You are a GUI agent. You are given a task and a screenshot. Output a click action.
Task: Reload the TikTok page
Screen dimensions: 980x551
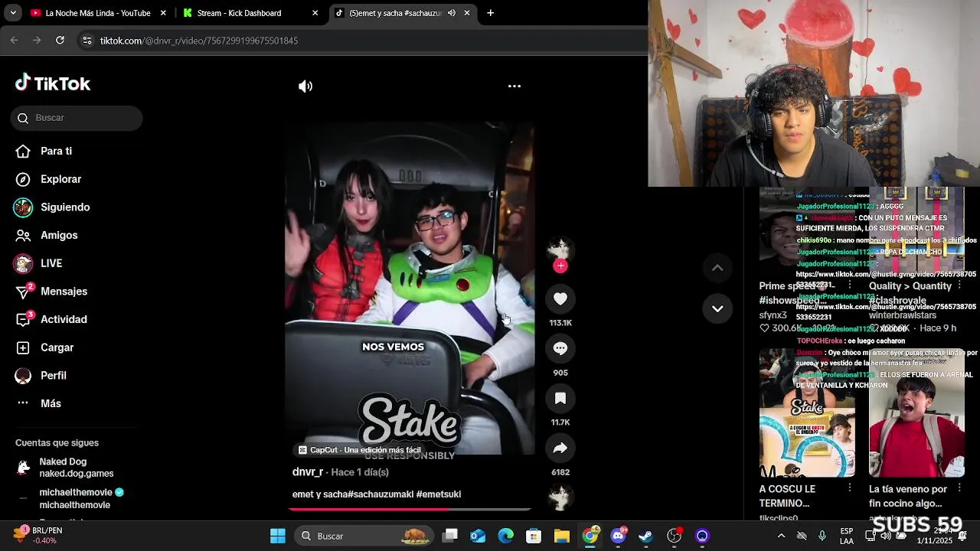[x=60, y=41]
